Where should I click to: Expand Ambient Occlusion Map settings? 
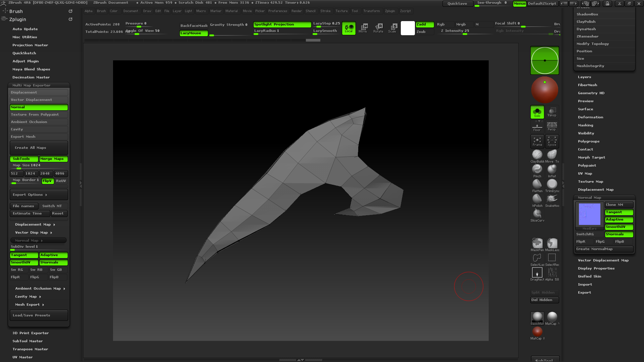click(x=40, y=289)
